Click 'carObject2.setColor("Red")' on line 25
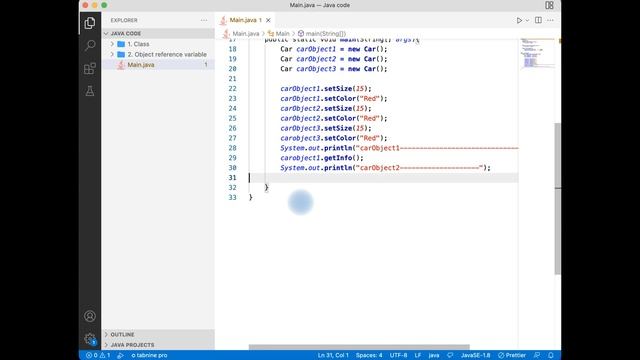Image resolution: width=640 pixels, height=360 pixels. point(331,118)
